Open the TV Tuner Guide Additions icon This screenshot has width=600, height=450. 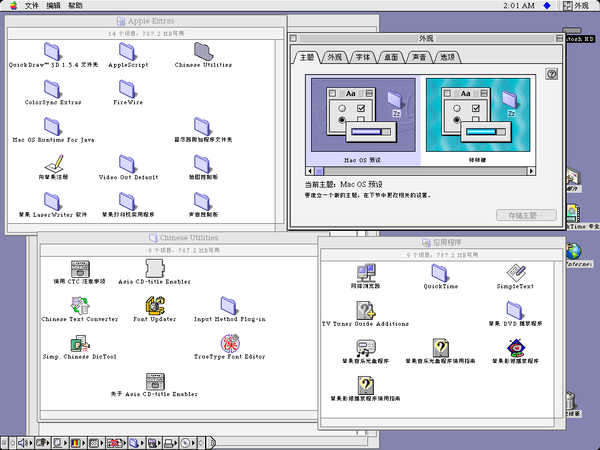pos(365,310)
